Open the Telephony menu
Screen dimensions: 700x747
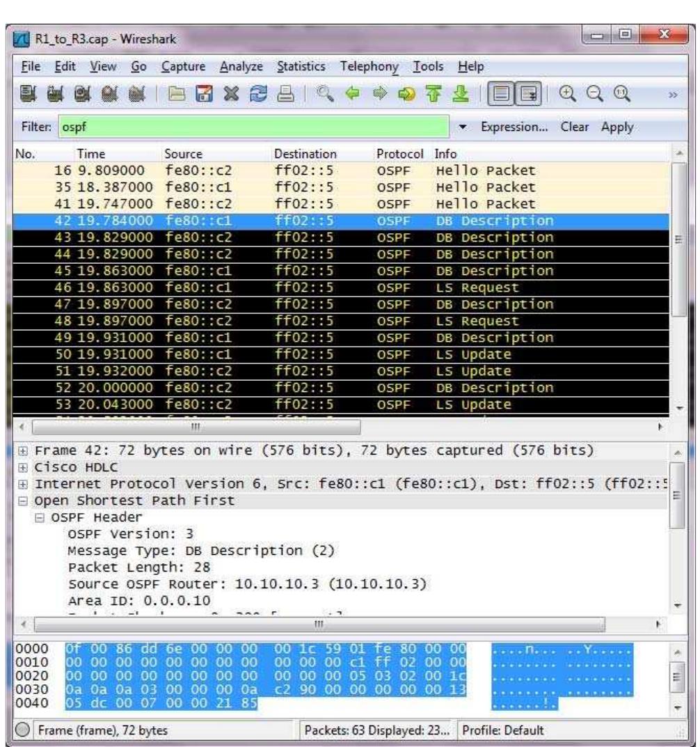[x=369, y=67]
